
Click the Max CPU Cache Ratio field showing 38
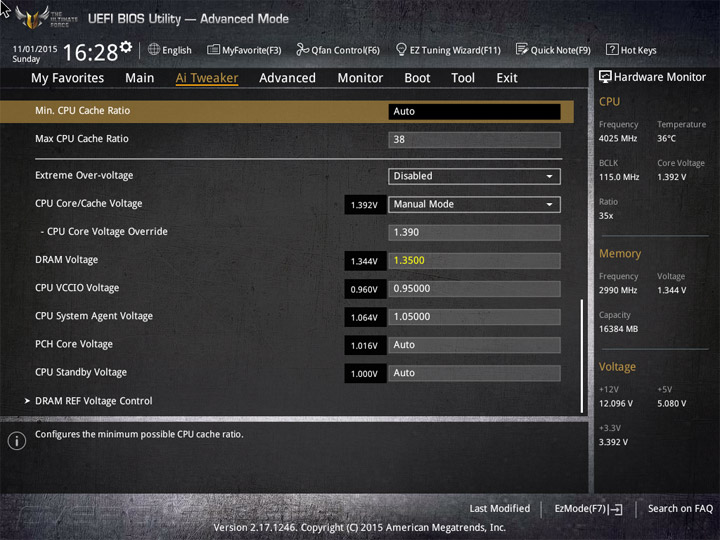point(474,140)
